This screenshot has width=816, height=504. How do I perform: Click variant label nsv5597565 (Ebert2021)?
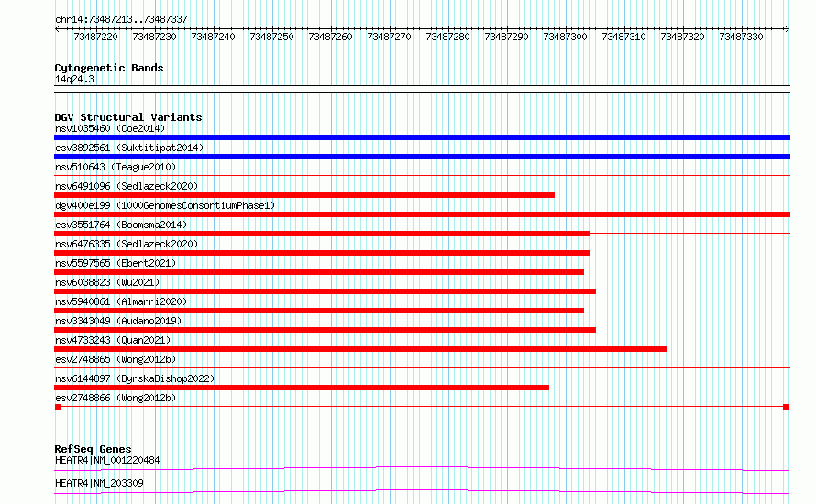pyautogui.click(x=116, y=263)
